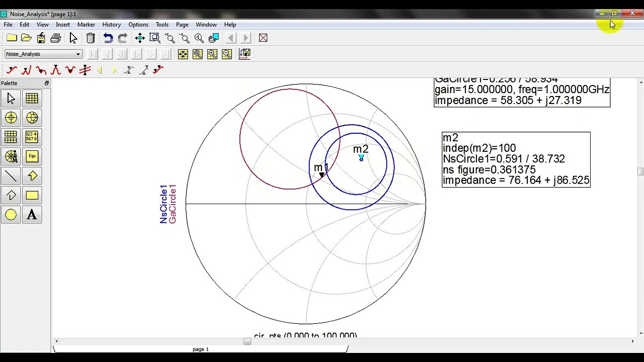Click the Zoom Out x2 magnifier
644x362 pixels.
tap(184, 38)
